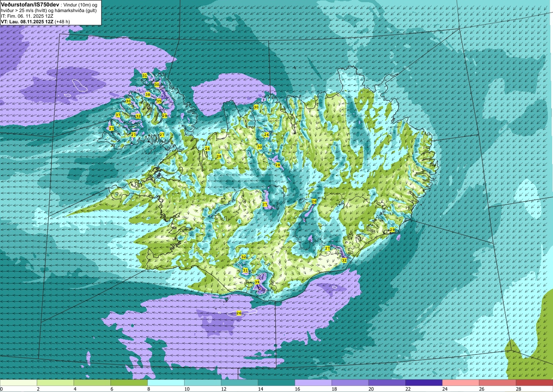This screenshot has width=553, height=392.
Task: Click the yellow gust label '37'
Action: [x=118, y=115]
